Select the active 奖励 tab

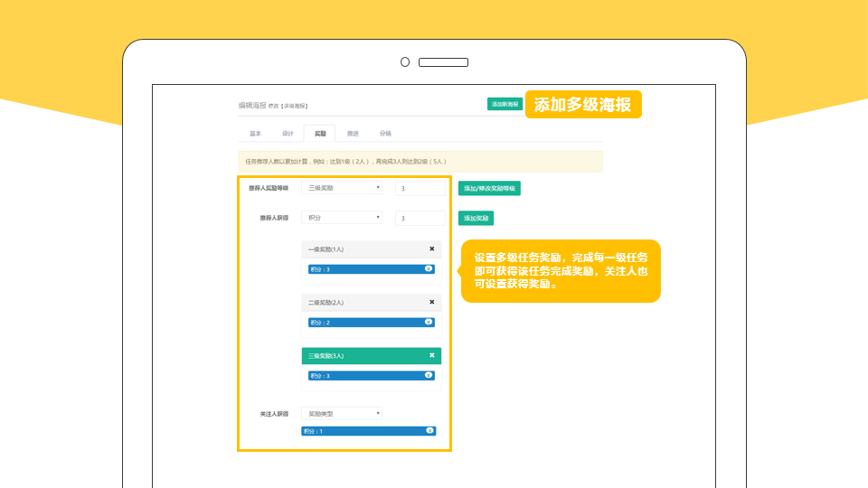pyautogui.click(x=320, y=134)
